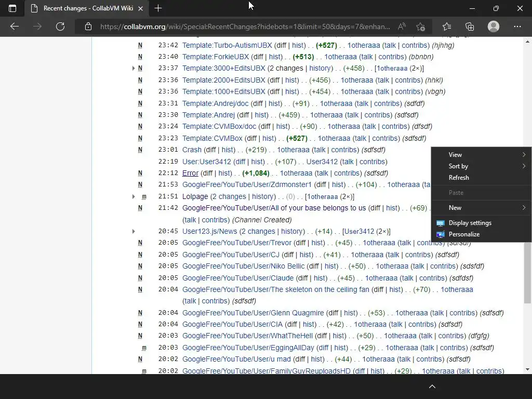Screen dimensions: 532x399
Task: Open User123.js/News link
Action: pyautogui.click(x=210, y=232)
